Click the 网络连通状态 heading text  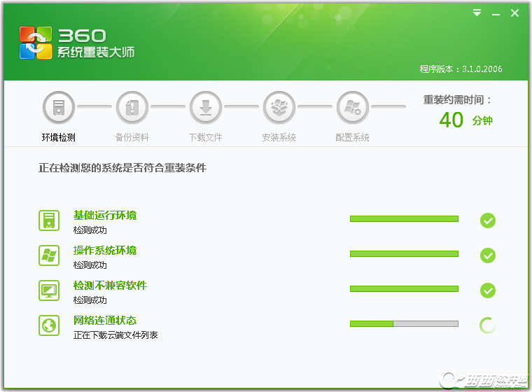coord(105,321)
